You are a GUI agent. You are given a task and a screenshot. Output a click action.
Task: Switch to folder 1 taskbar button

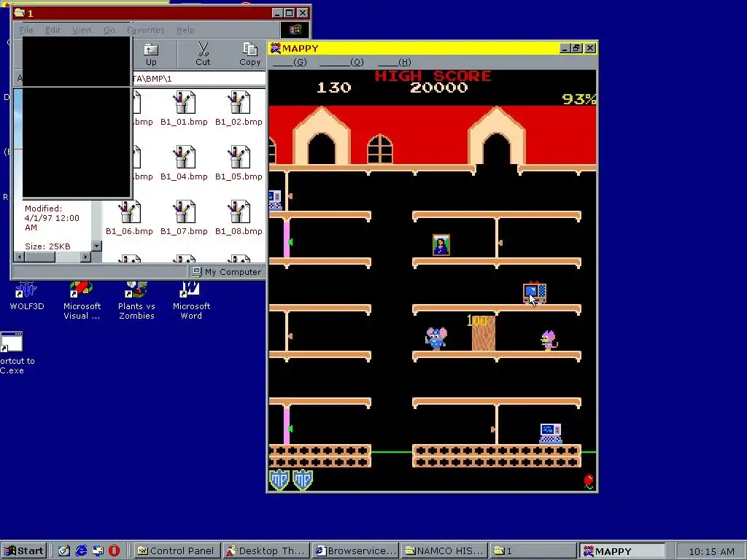pyautogui.click(x=533, y=551)
